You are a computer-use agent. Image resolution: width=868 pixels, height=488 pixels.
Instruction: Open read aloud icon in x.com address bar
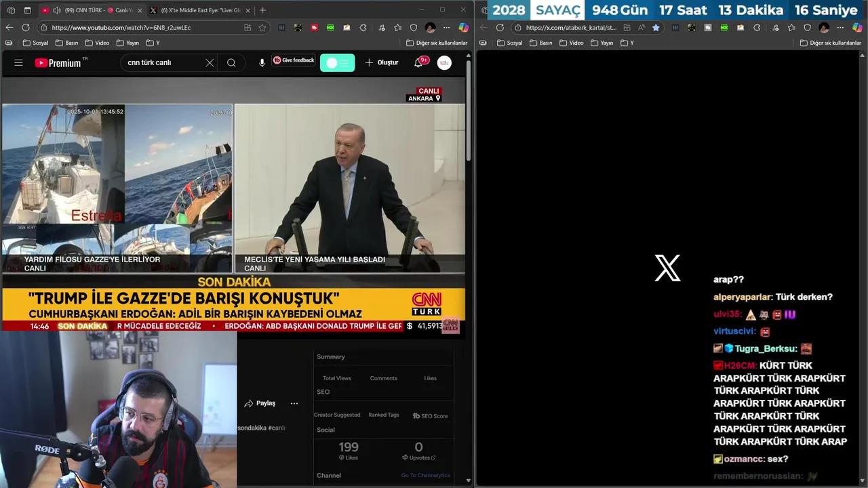[642, 28]
